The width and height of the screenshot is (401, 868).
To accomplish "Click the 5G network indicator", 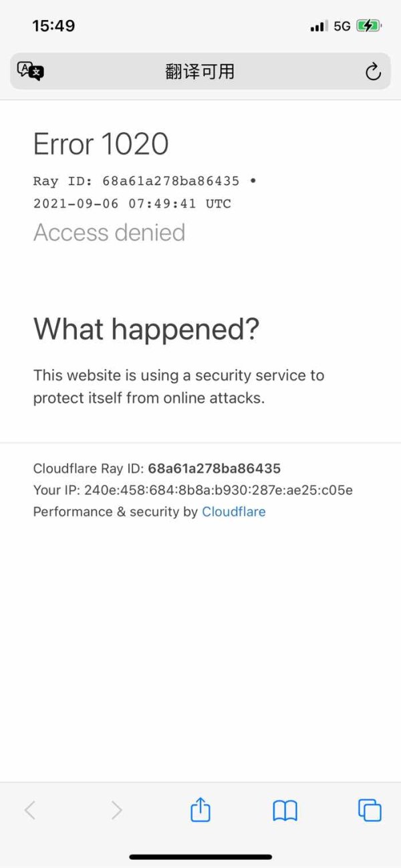I will pos(342,26).
